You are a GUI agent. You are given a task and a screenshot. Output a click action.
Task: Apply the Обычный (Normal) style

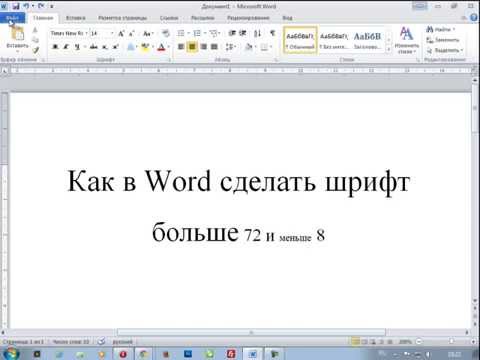tap(300, 40)
